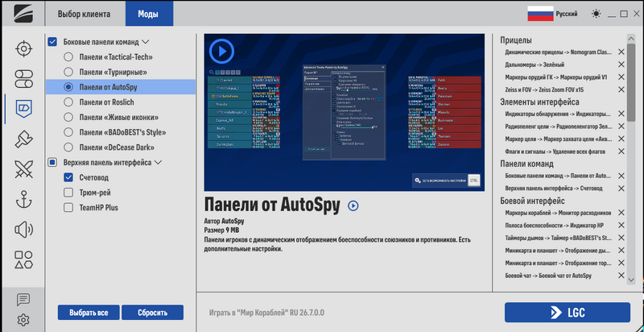Open the shapes miscellaneous category icon
Screen dimensions: 644x332
pos(23,259)
